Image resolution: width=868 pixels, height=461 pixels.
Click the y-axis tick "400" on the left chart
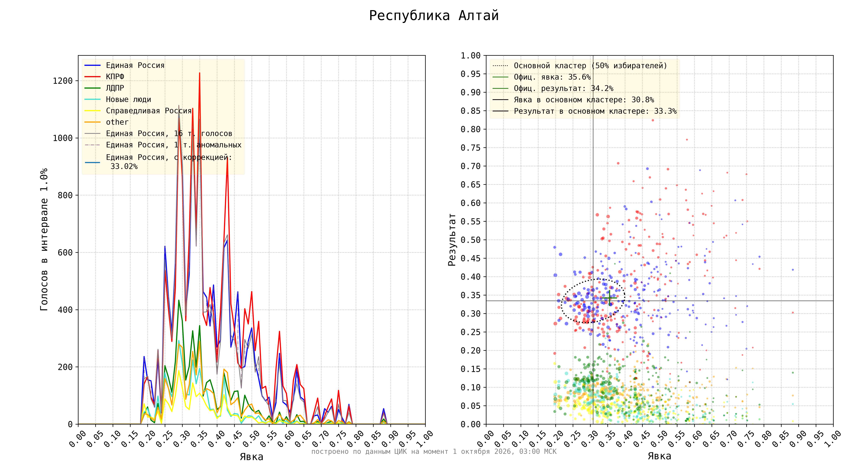(65, 310)
